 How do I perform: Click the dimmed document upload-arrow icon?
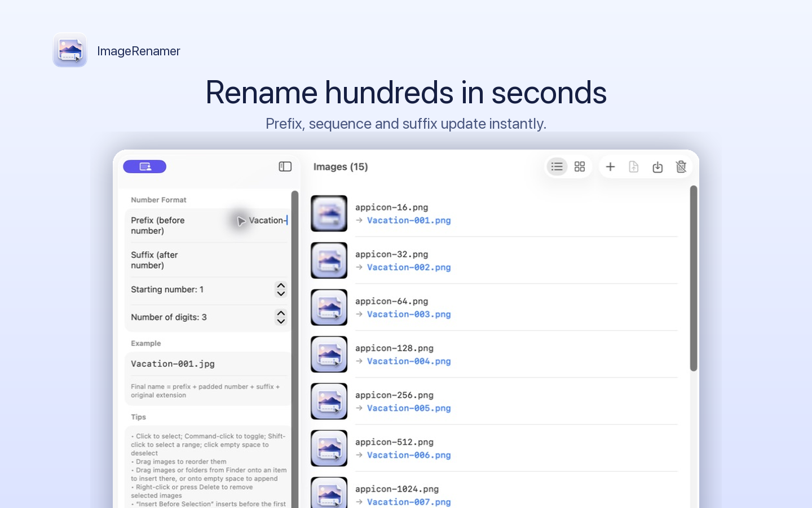[x=634, y=167]
